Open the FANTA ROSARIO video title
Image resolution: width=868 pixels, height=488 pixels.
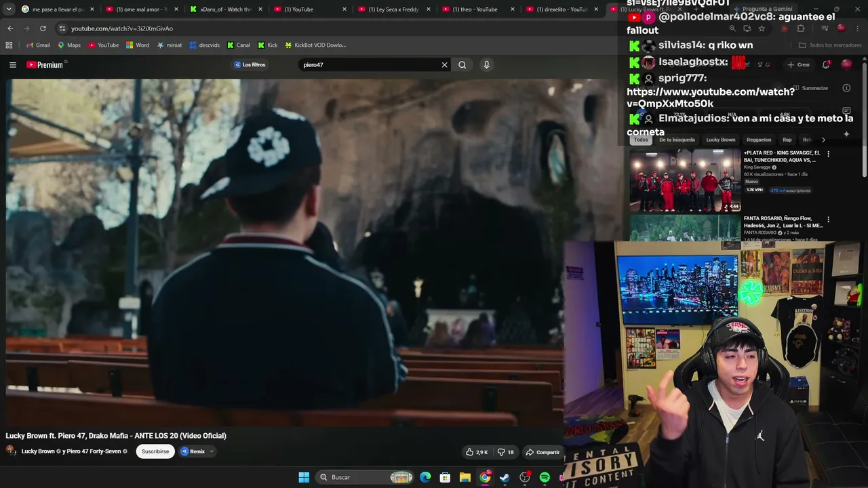click(x=783, y=222)
